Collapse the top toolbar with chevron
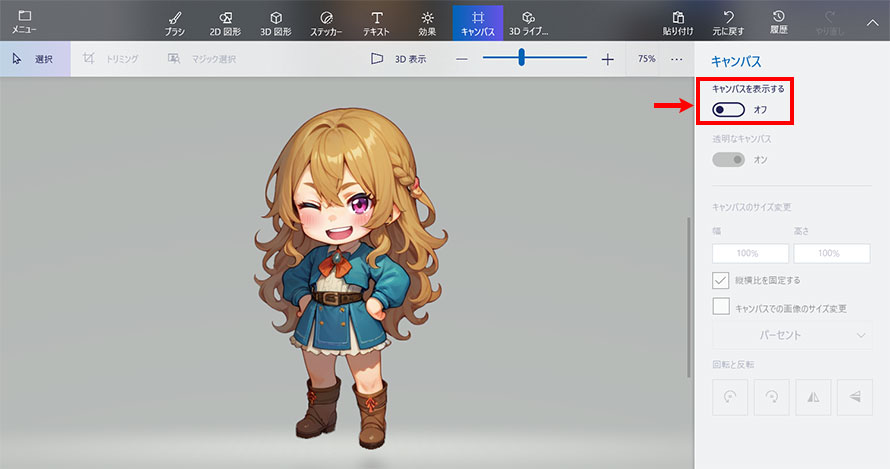This screenshot has width=890, height=469. (x=872, y=23)
